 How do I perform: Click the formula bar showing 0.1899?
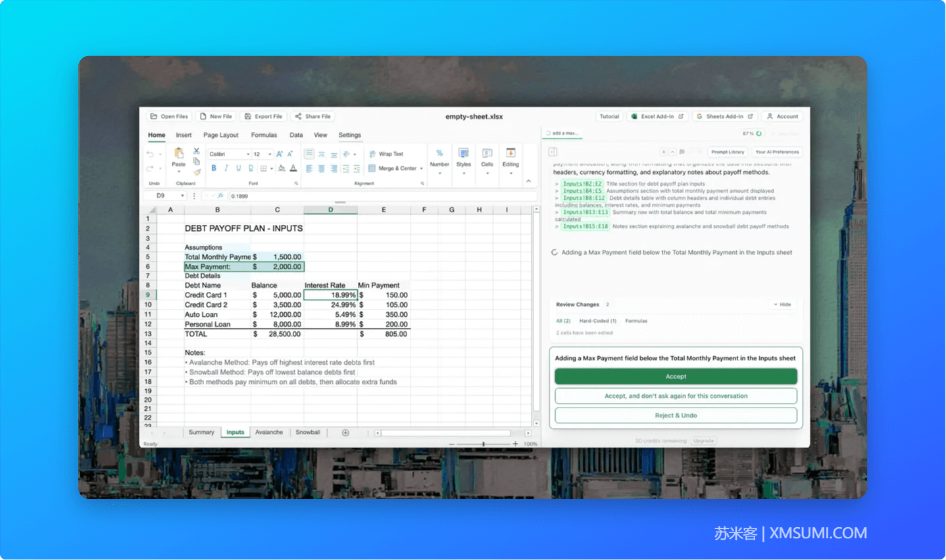pyautogui.click(x=382, y=196)
